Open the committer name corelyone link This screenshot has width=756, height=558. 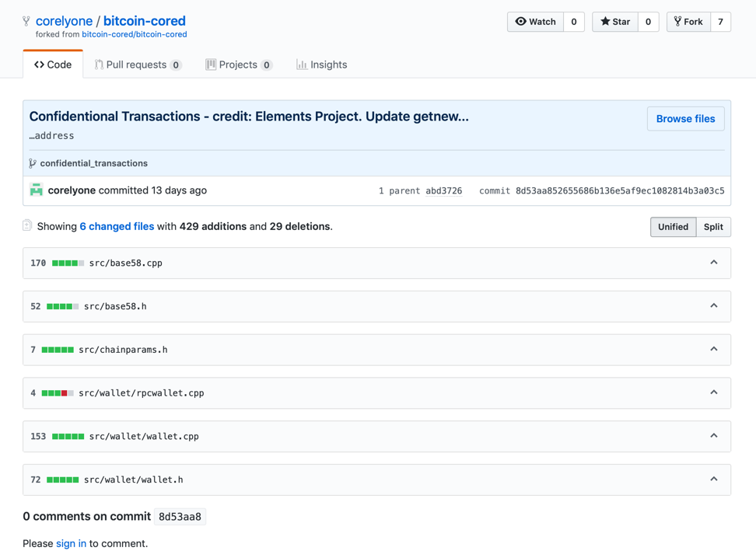72,190
